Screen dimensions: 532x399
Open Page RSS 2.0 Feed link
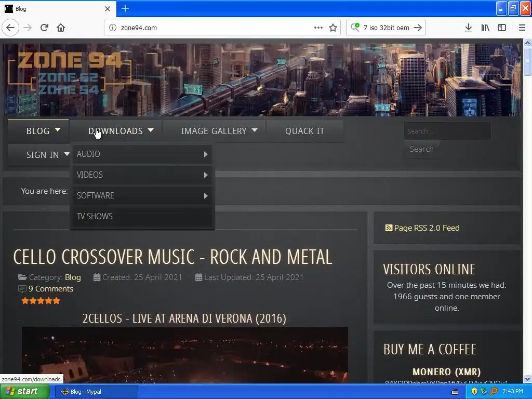(427, 228)
